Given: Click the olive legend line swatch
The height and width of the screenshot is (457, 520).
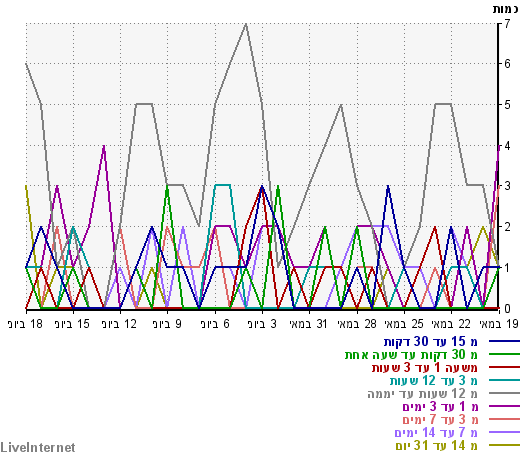Looking at the screenshot, I should [x=504, y=445].
